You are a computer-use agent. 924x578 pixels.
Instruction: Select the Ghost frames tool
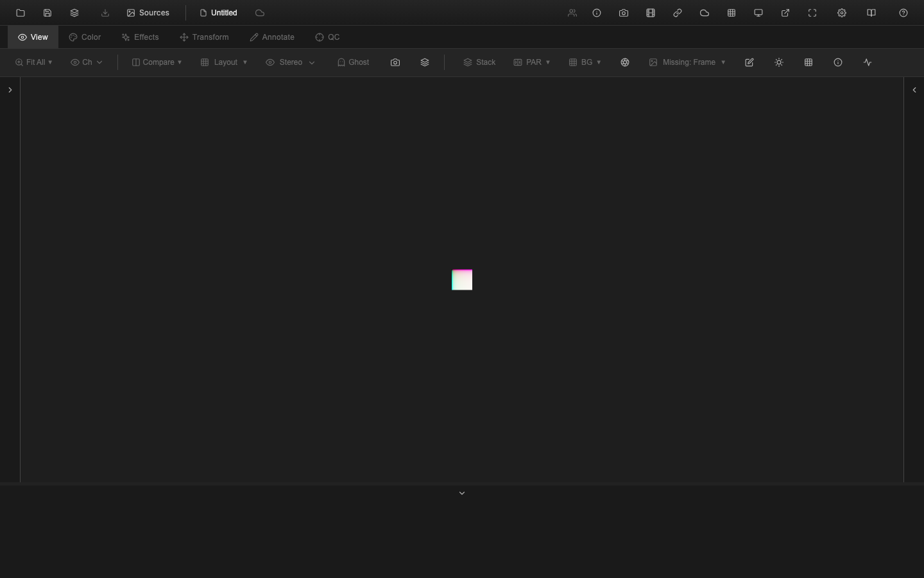click(353, 62)
